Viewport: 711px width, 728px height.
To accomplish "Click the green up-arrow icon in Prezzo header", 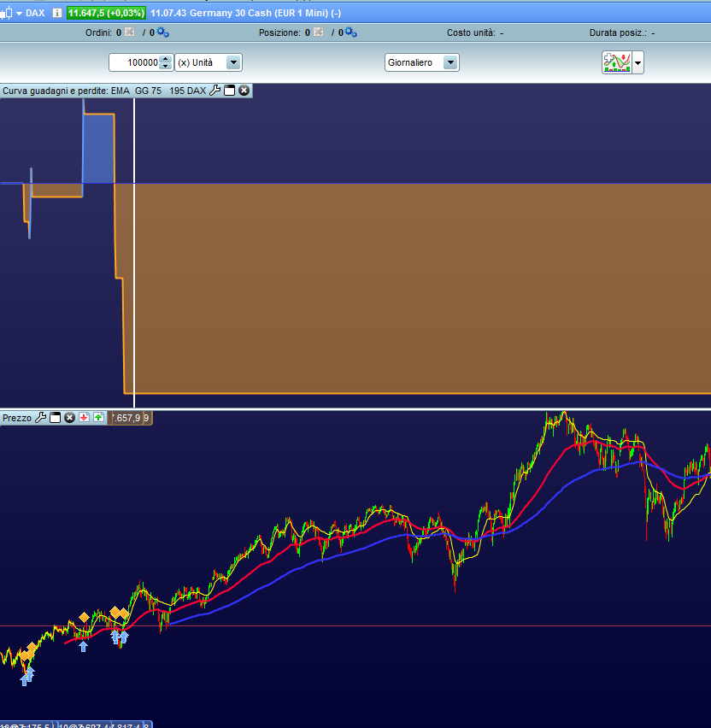I will point(98,417).
